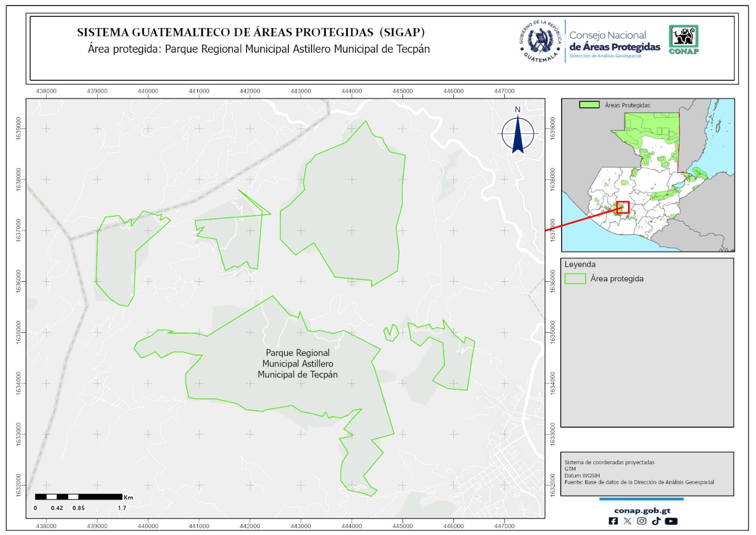Open the conap.gob.gt website link

pos(642,510)
